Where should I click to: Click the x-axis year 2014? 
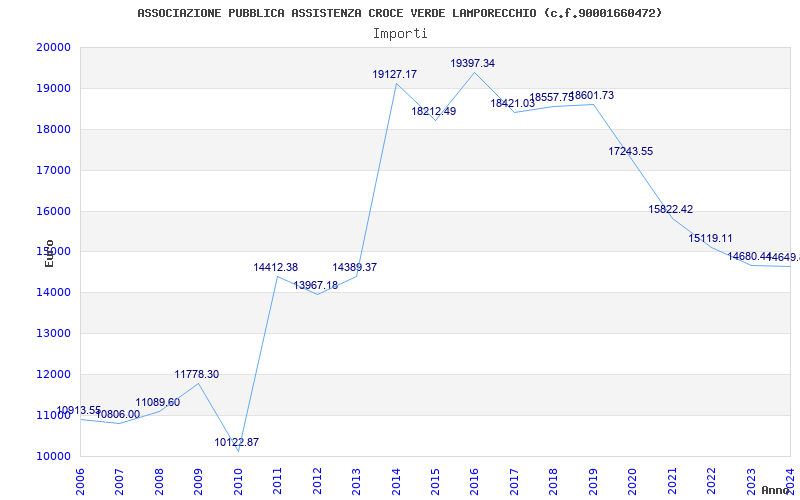coord(395,481)
